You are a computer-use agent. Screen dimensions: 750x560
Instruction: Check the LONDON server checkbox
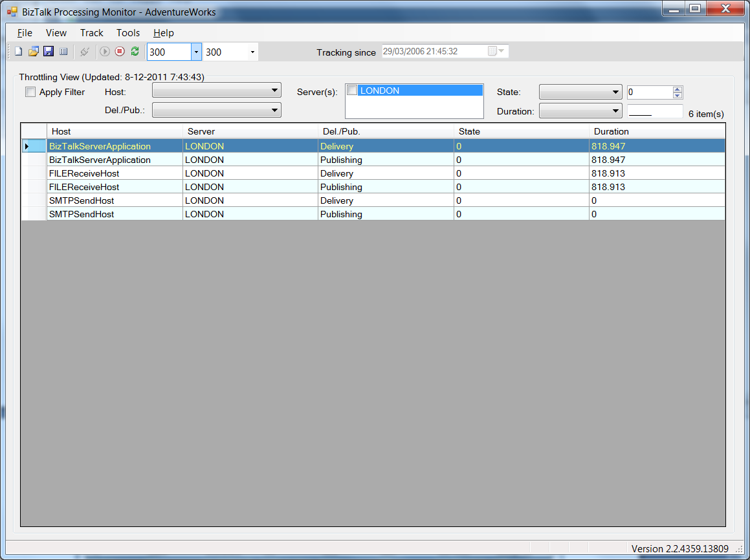tap(352, 91)
